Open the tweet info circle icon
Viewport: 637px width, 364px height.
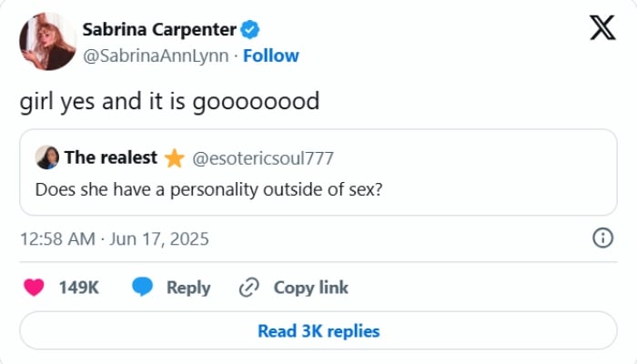coord(602,238)
